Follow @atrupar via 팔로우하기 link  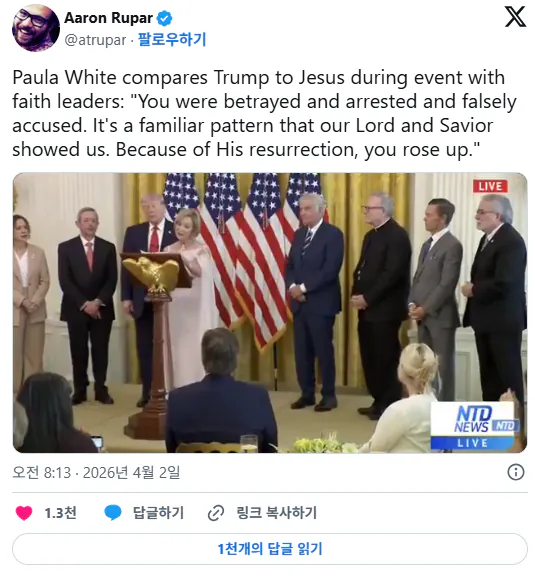point(172,39)
